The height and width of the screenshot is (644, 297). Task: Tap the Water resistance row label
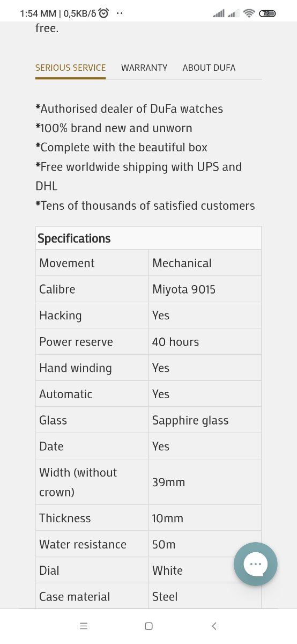tap(83, 544)
